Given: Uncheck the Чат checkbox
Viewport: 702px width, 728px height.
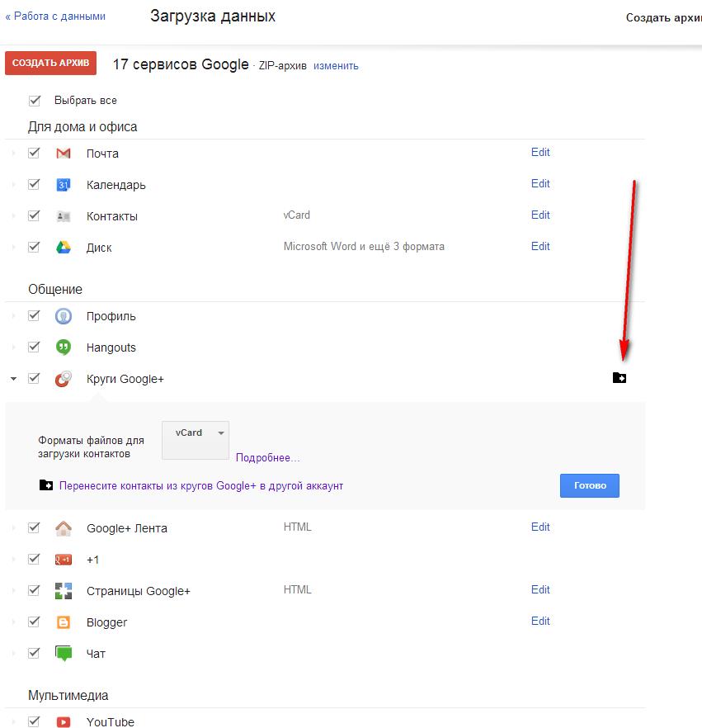Looking at the screenshot, I should [x=34, y=654].
